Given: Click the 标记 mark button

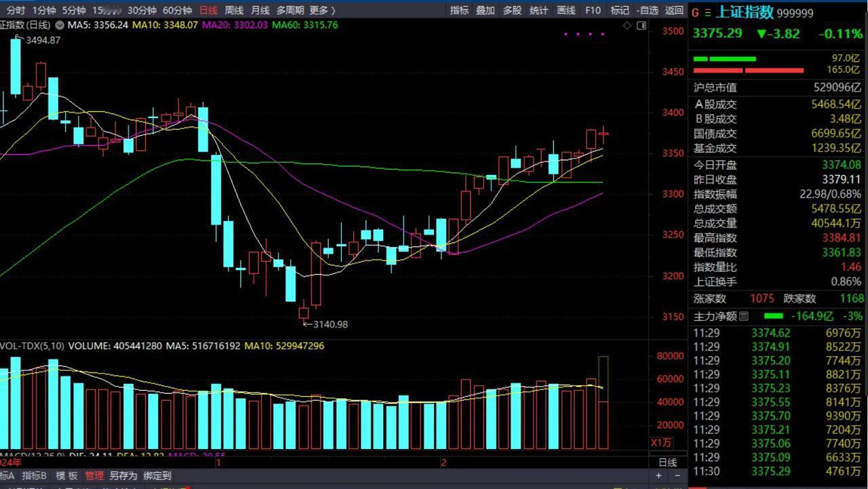Looking at the screenshot, I should tap(620, 10).
